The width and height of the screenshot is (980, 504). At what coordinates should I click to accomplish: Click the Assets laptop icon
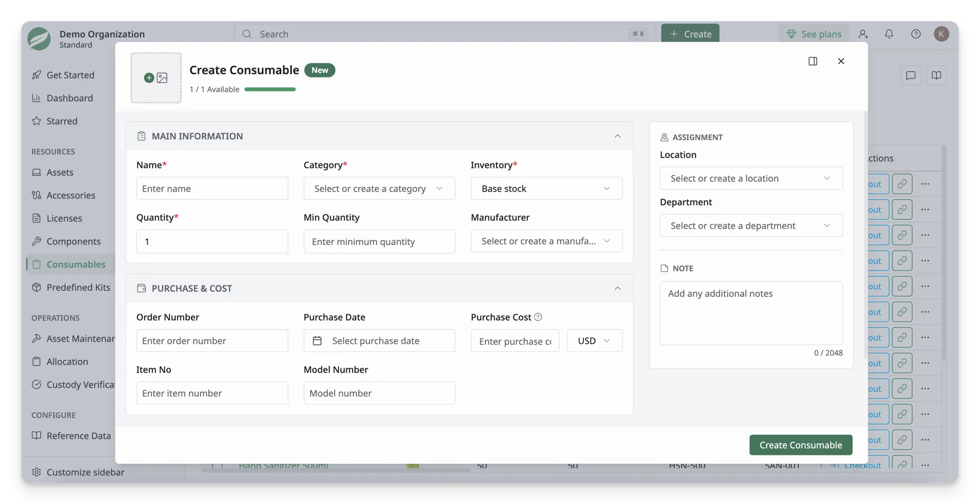click(36, 172)
